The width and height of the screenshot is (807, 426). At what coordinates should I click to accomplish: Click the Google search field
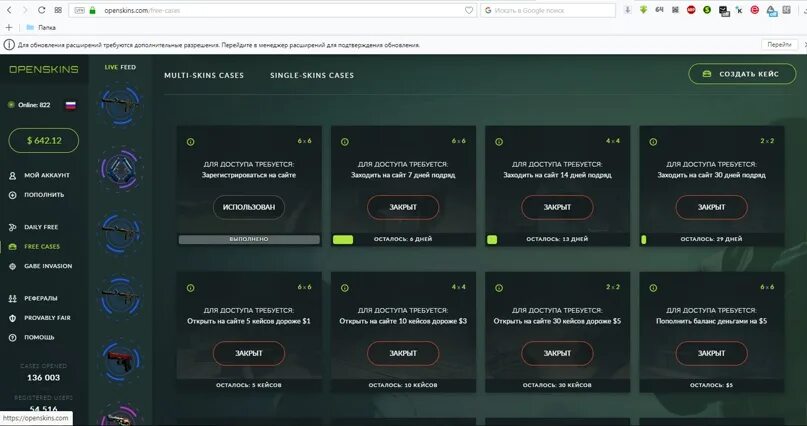pyautogui.click(x=548, y=10)
